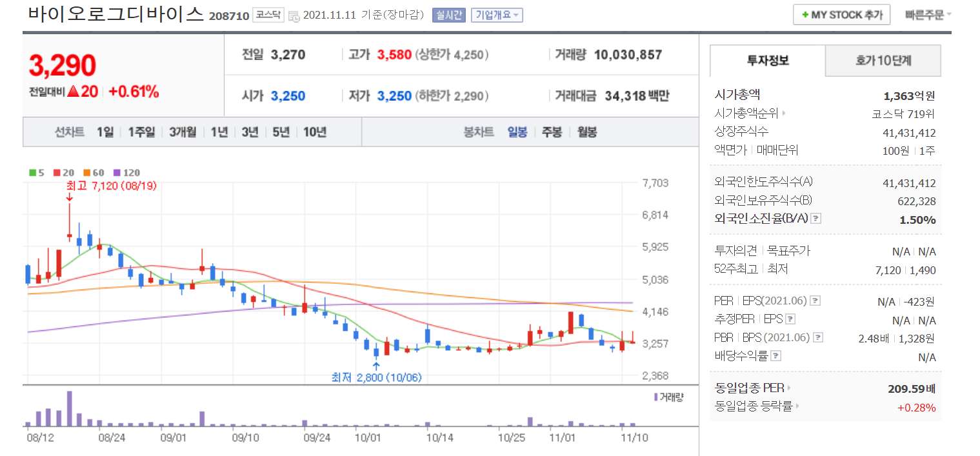Switch to the 투자정보 tab
The image size is (980, 456).
coord(768,61)
